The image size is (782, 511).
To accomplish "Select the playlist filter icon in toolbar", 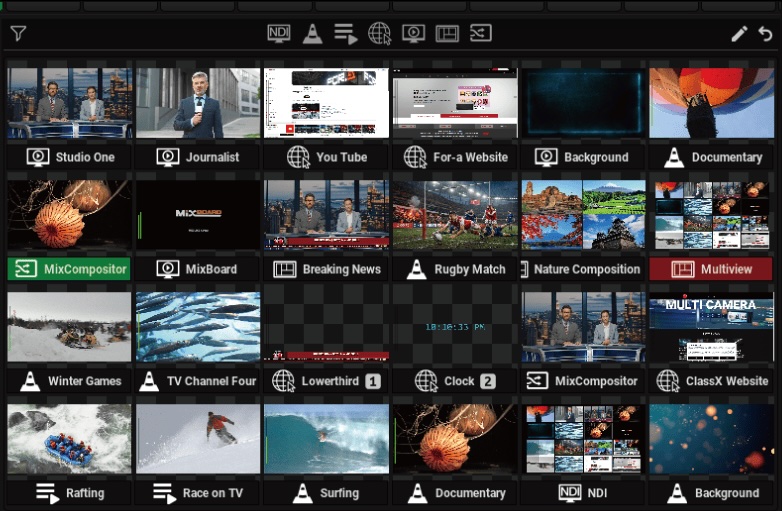I will [346, 34].
